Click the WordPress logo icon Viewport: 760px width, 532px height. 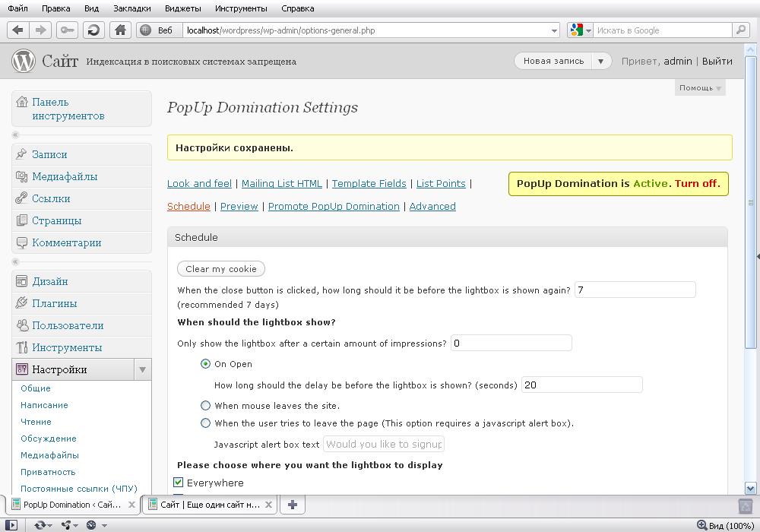24,61
